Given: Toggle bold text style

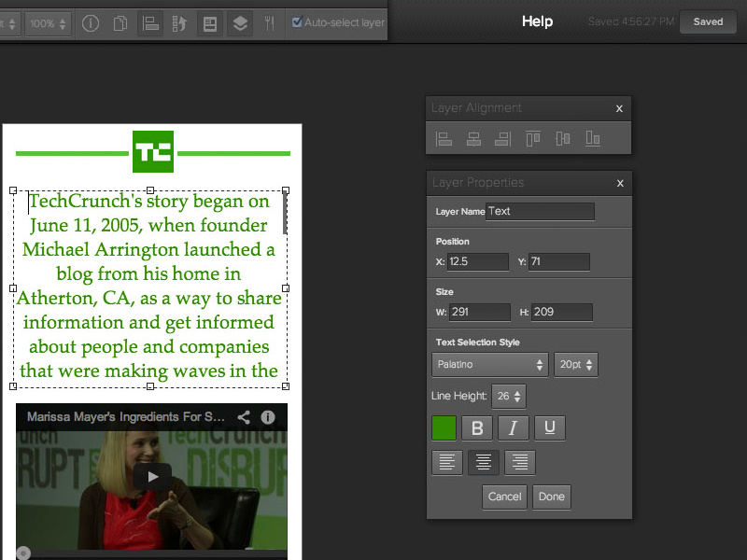Looking at the screenshot, I should pyautogui.click(x=477, y=428).
